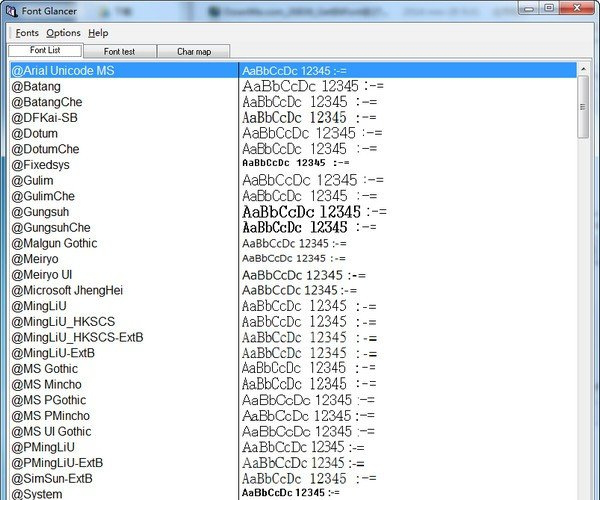Select the @BatangChe font
600x520 pixels.
(47, 102)
